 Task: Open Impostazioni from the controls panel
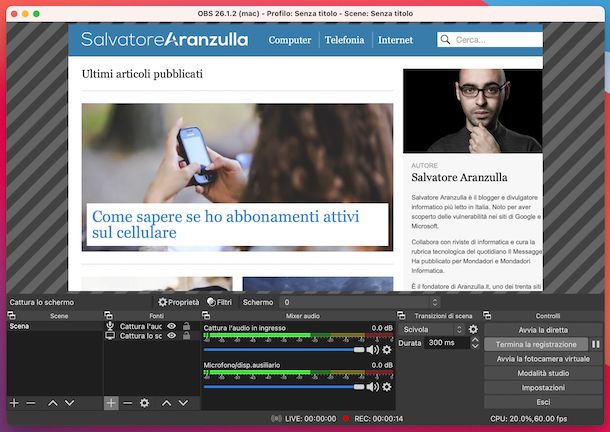tap(543, 388)
